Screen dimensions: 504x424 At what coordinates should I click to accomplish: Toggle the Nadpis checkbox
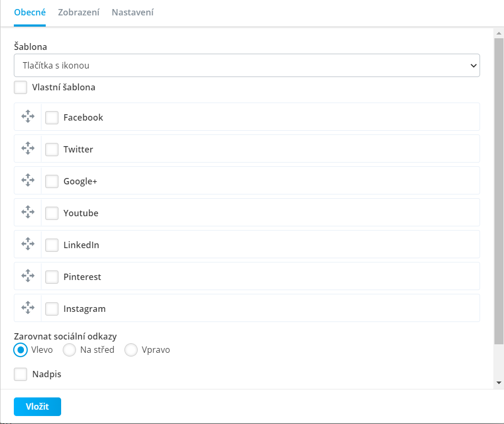pos(21,374)
